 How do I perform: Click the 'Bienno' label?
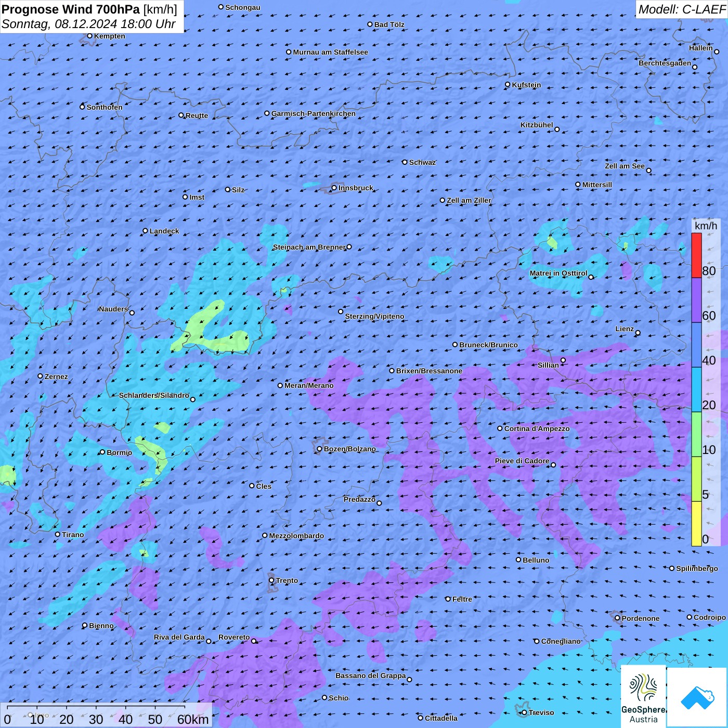click(x=101, y=626)
